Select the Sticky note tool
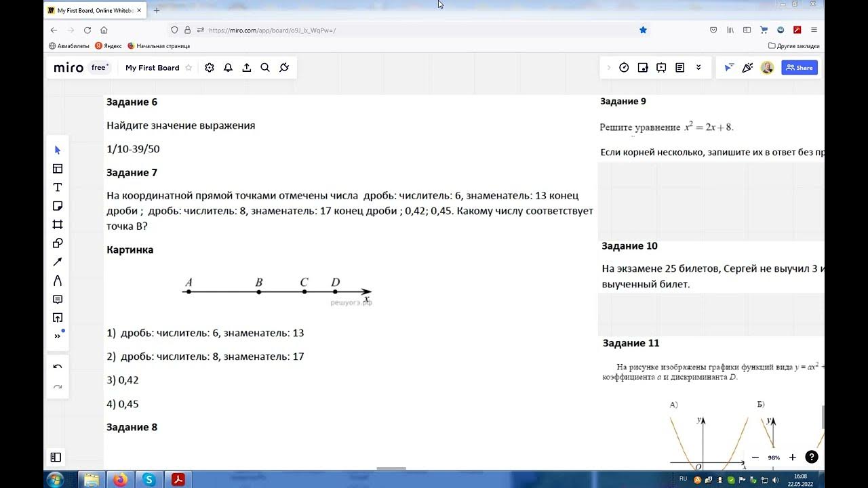Viewport: 868px width, 488px height. coord(58,206)
